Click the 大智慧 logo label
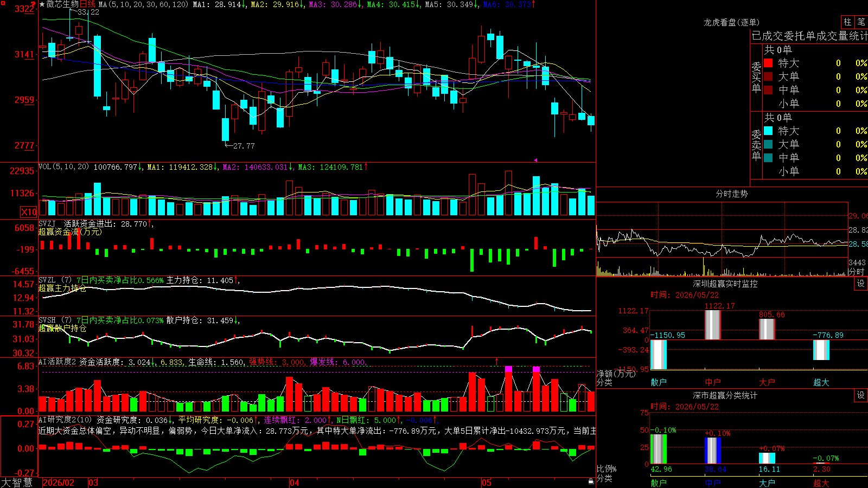The width and height of the screenshot is (868, 488). (17, 482)
